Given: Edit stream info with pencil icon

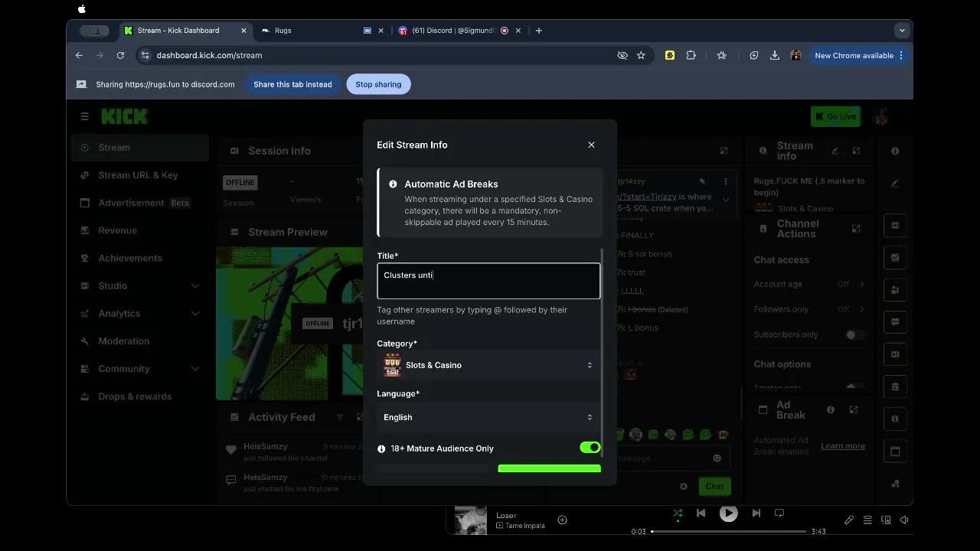Looking at the screenshot, I should point(835,151).
